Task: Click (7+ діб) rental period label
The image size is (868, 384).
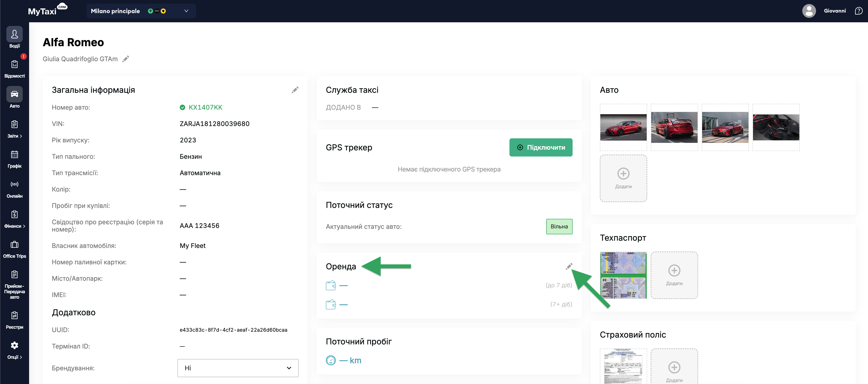Action: point(561,304)
